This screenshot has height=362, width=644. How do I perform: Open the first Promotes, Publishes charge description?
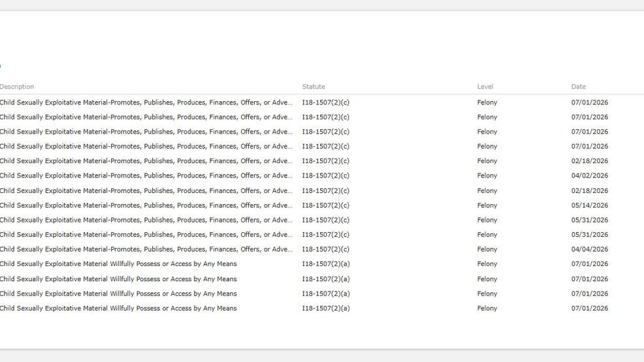pos(146,102)
